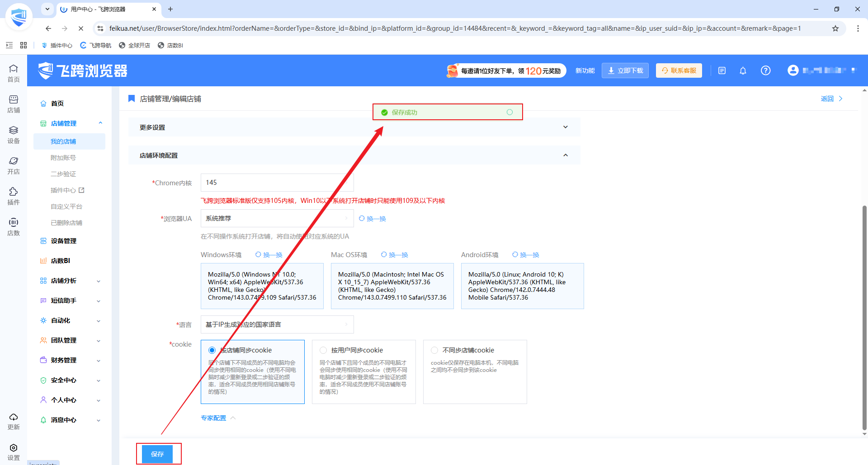
Task: Click the 返回 link
Action: (832, 99)
